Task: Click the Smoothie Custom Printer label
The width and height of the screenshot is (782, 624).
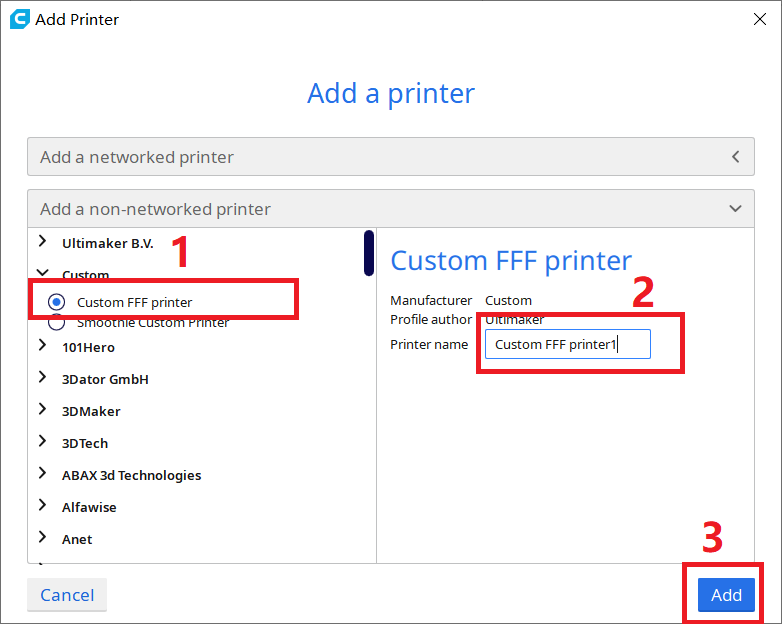Action: (x=153, y=323)
